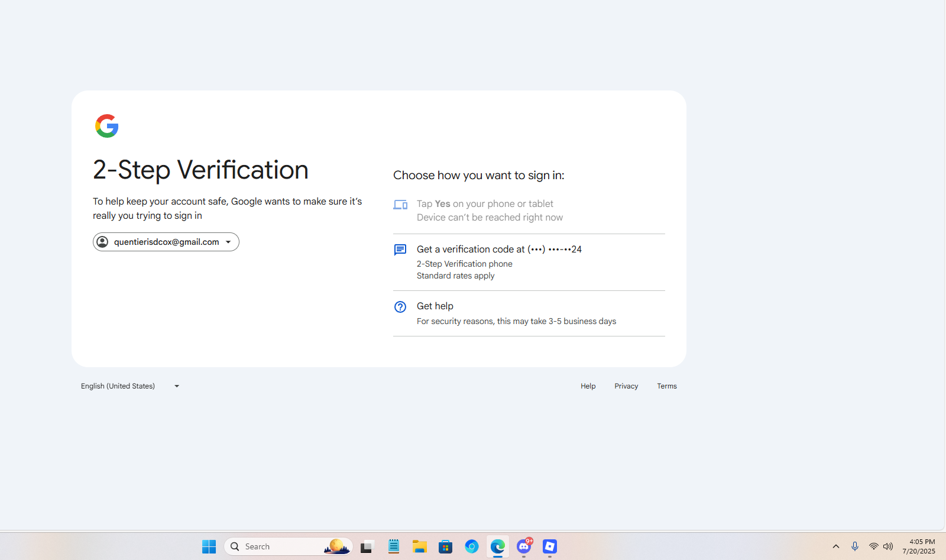The image size is (946, 560).
Task: Open Task View in the taskbar
Action: point(367,546)
